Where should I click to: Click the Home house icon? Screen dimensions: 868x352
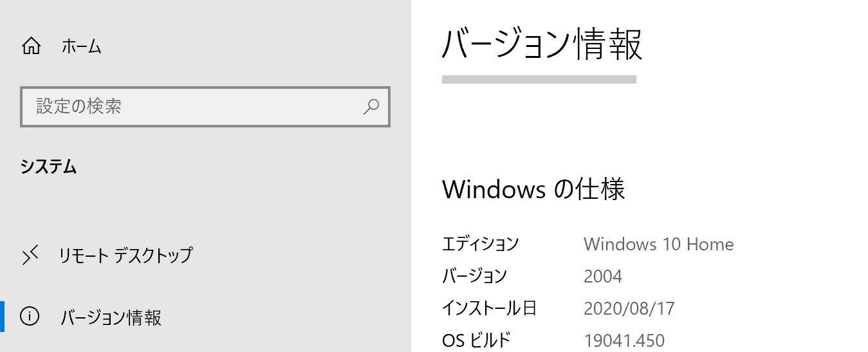[31, 46]
